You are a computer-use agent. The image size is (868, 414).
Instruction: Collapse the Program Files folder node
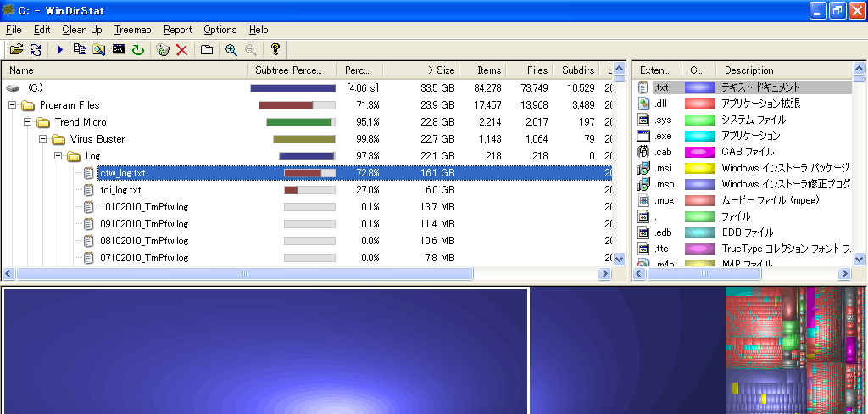coord(13,105)
